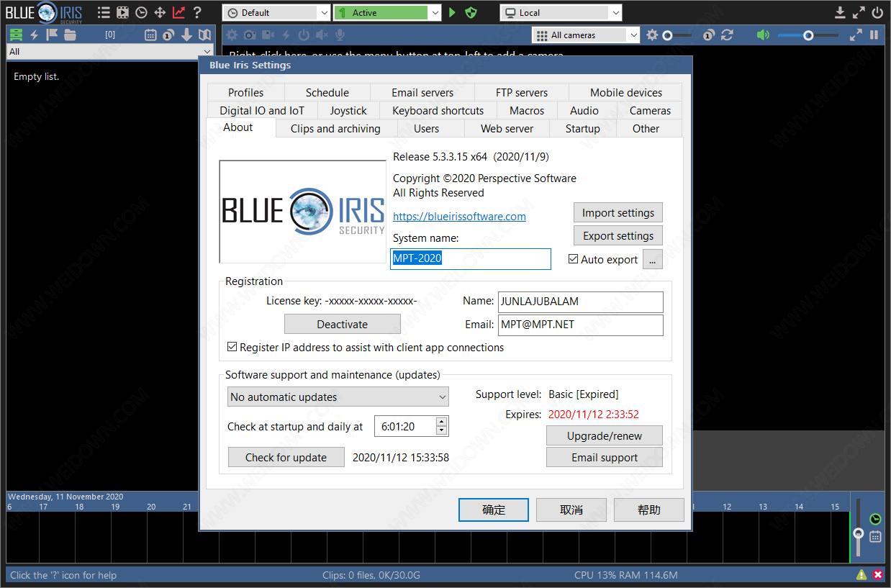This screenshot has height=588, width=891.
Task: Click the camera snapshot icon in camera toolbar
Action: pos(250,35)
